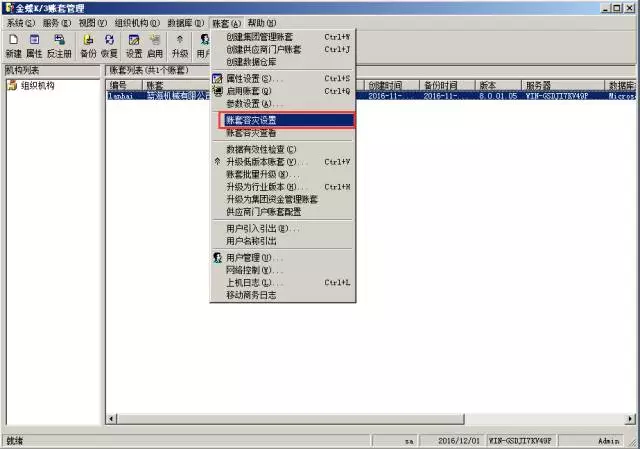Click the horizontal scrollbar thumb
Image resolution: width=640 pixels, height=449 pixels.
pyautogui.click(x=291, y=419)
